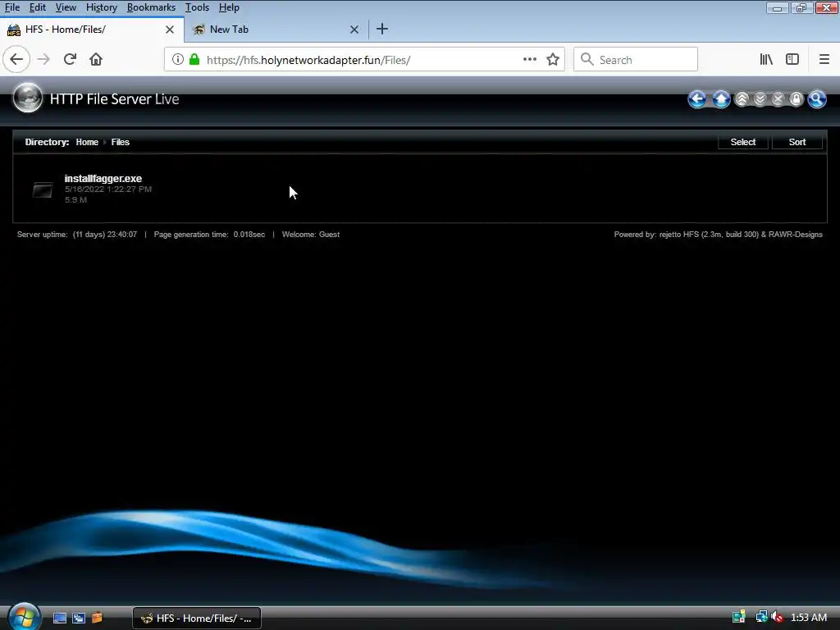Image resolution: width=840 pixels, height=630 pixels.
Task: Open the Edit menu
Action: tap(38, 7)
